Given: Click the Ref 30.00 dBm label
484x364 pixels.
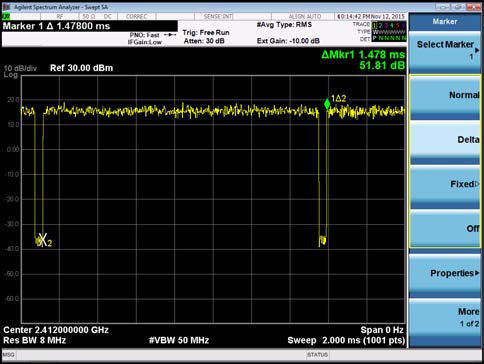Looking at the screenshot, I should tap(81, 68).
